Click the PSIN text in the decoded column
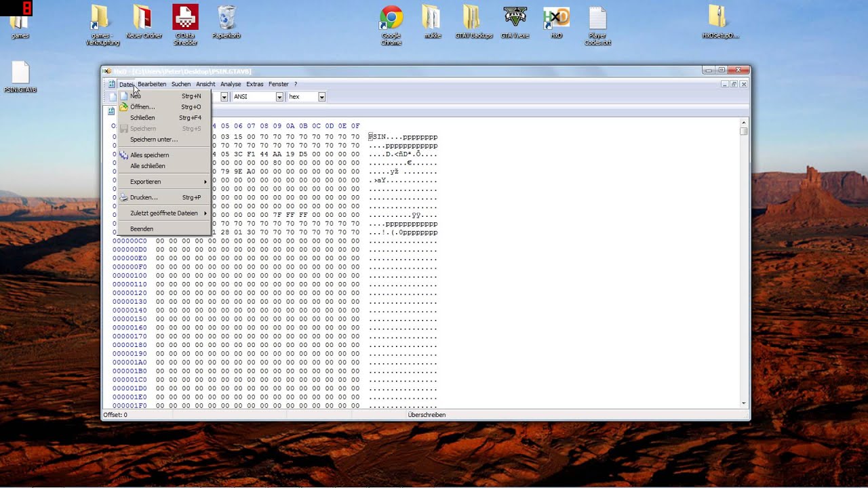This screenshot has width=868, height=488. click(377, 137)
